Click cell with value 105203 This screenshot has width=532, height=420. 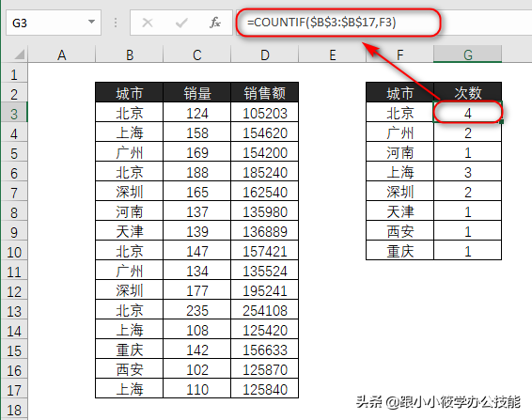[265, 113]
